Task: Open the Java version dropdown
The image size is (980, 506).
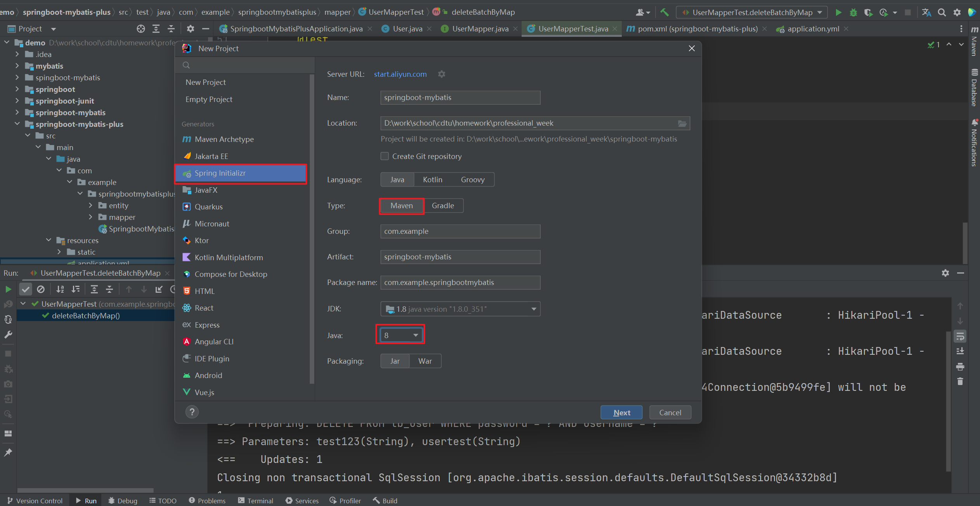Action: 401,335
